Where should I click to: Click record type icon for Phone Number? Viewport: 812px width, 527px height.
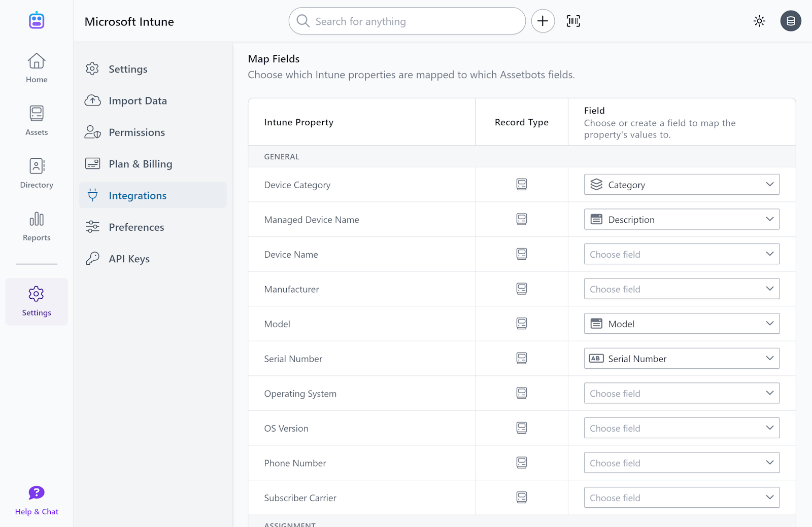click(522, 463)
